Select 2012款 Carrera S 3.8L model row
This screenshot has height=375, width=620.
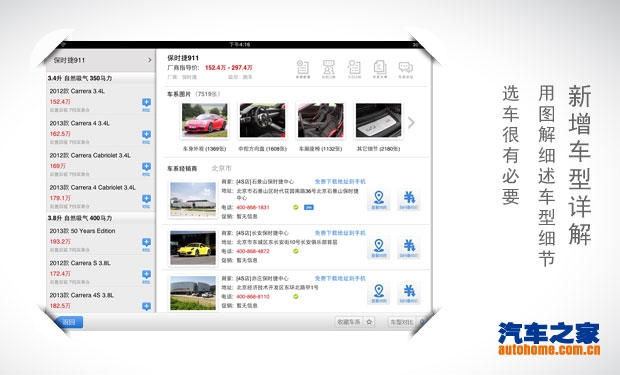(x=100, y=271)
